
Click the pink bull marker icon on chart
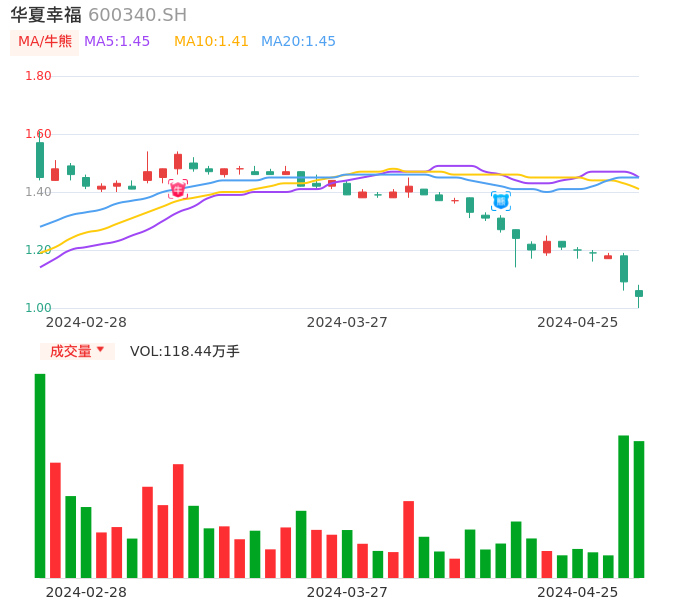178,189
